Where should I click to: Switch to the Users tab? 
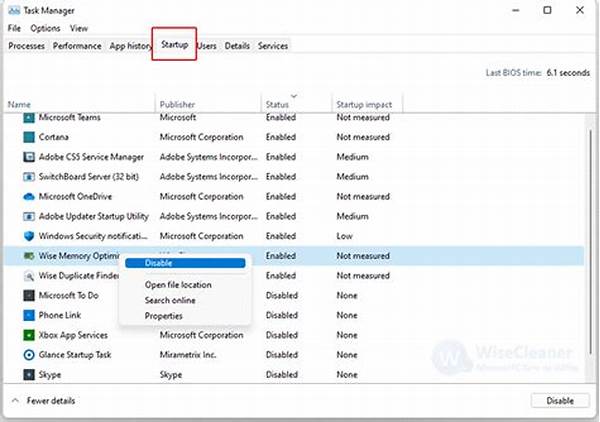coord(207,46)
